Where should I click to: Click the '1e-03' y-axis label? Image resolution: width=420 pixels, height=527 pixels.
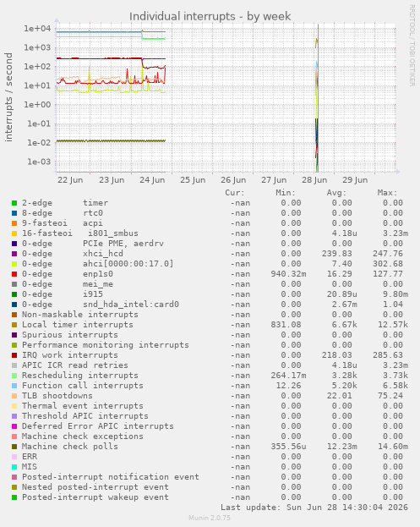coord(39,162)
